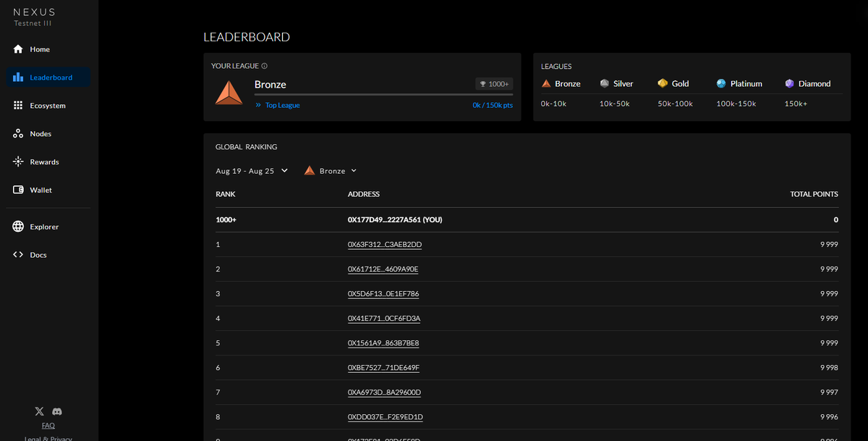The height and width of the screenshot is (441, 868).
Task: Click the NEXUS Testnet III logo
Action: [34, 17]
